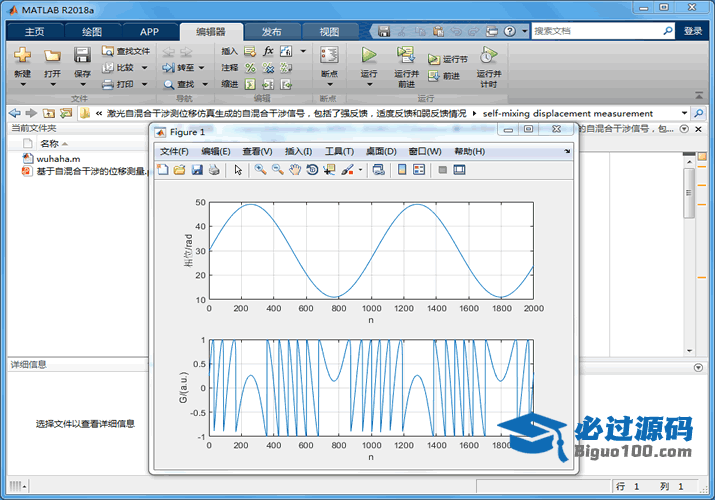
Task: Switch to the 绘图 (Plots) ribbon tab
Action: click(x=91, y=31)
